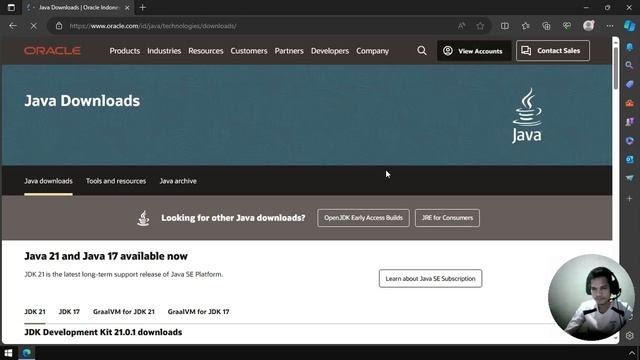Open Microsoft 365 in sidebar
This screenshot has height=360, width=640.
[x=629, y=140]
